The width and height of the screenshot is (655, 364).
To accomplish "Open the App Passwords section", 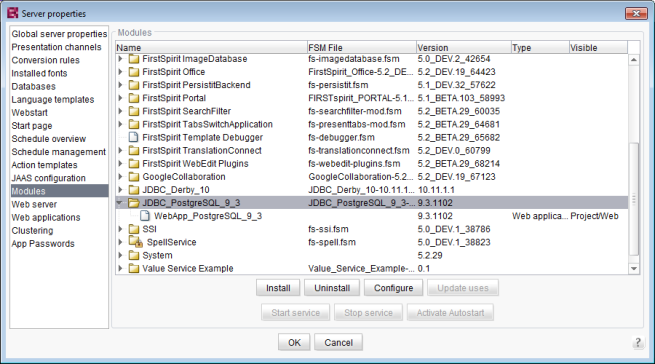I will 43,244.
